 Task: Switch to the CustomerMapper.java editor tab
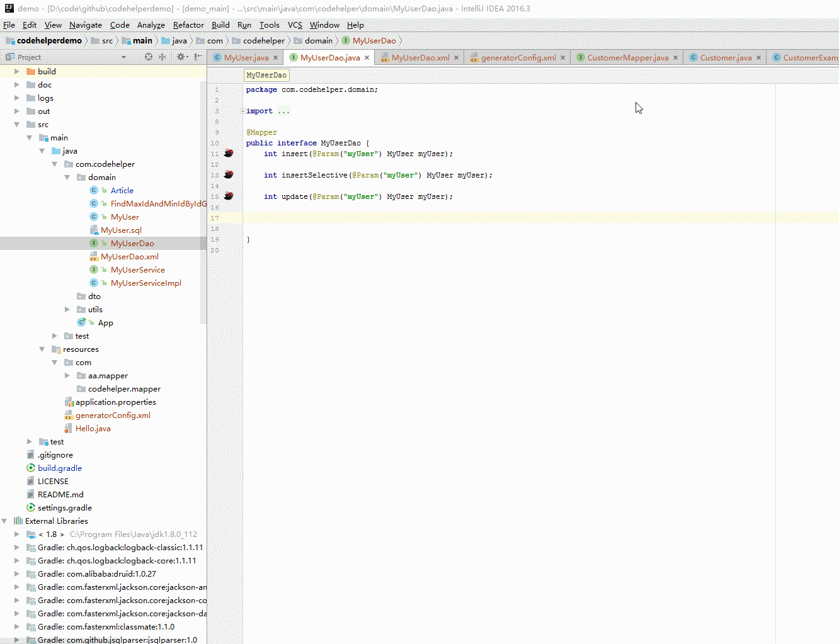point(627,57)
